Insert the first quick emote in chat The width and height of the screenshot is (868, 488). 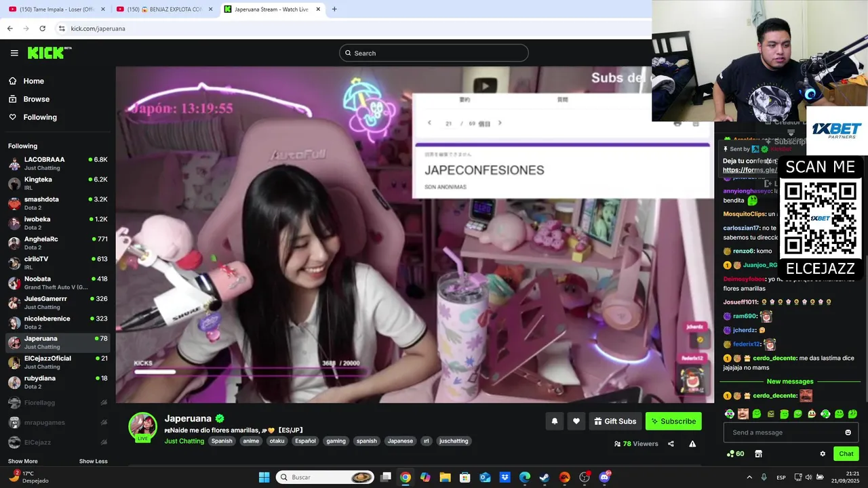[730, 413]
